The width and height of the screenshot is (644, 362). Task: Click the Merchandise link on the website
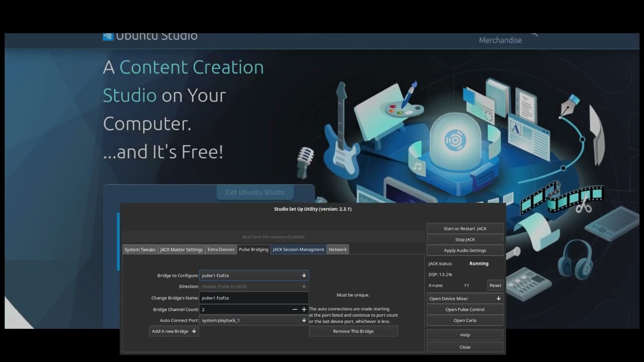pyautogui.click(x=500, y=40)
